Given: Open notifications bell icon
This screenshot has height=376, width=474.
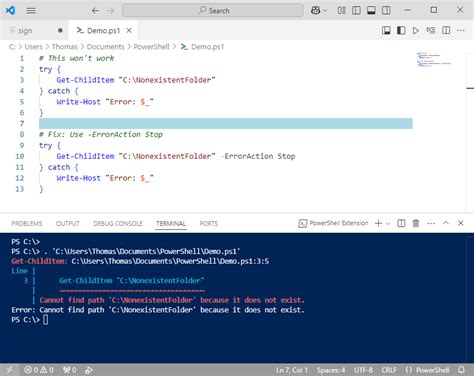Looking at the screenshot, I should coord(462,370).
